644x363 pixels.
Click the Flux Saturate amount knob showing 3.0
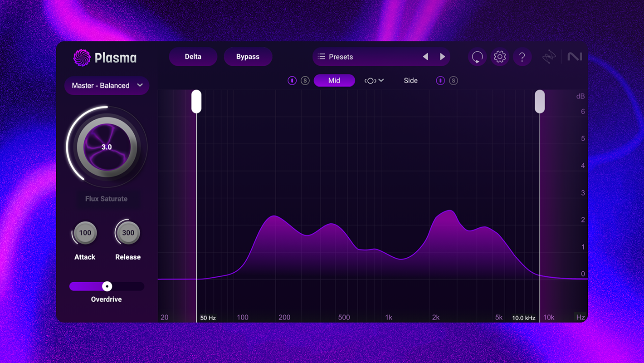(107, 147)
